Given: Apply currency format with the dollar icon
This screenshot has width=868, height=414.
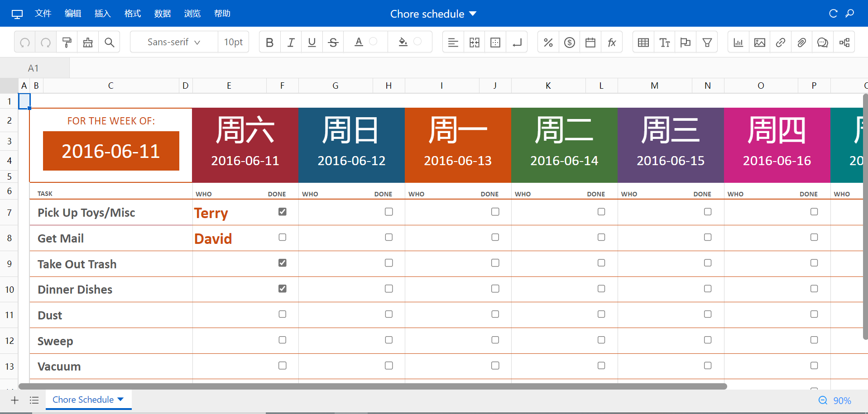Looking at the screenshot, I should [x=569, y=42].
